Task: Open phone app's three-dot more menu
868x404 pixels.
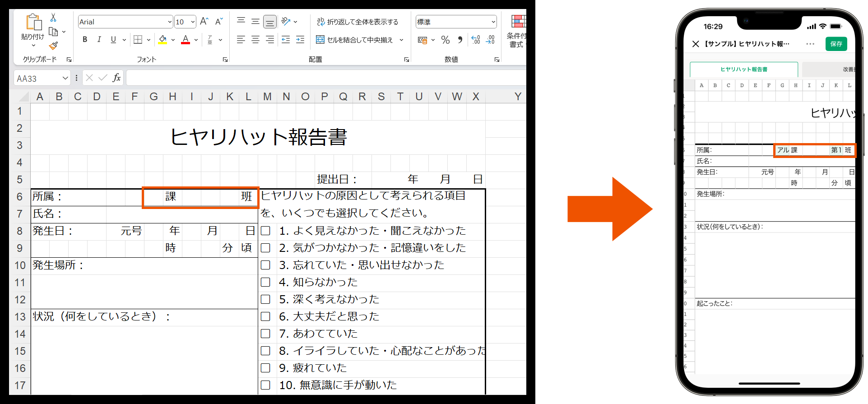Action: [810, 44]
